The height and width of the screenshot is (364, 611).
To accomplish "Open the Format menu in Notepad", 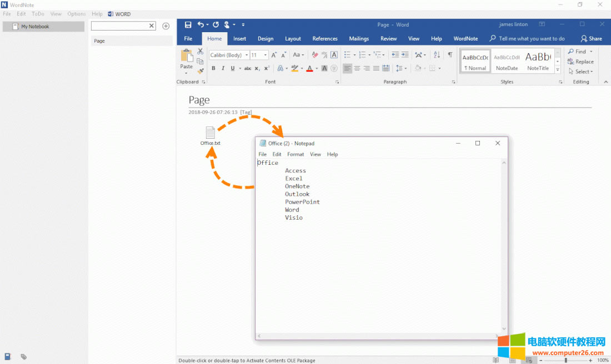I will [x=296, y=154].
